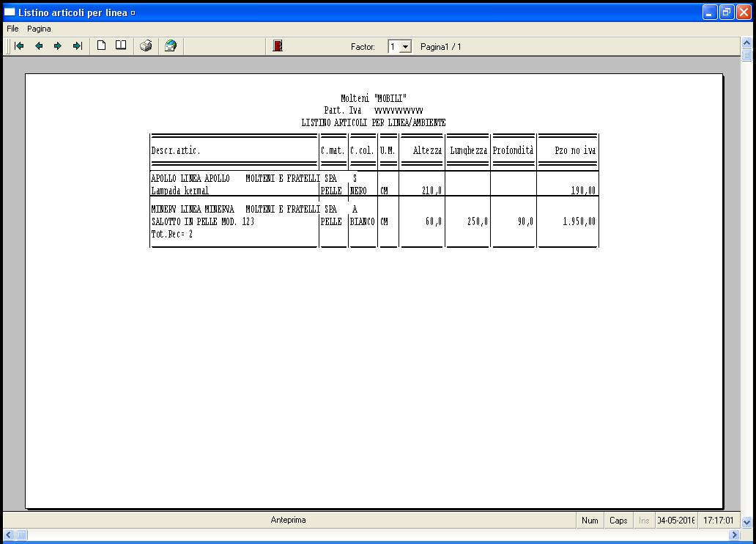Go to the previous page
Image resolution: width=756 pixels, height=544 pixels.
39,46
